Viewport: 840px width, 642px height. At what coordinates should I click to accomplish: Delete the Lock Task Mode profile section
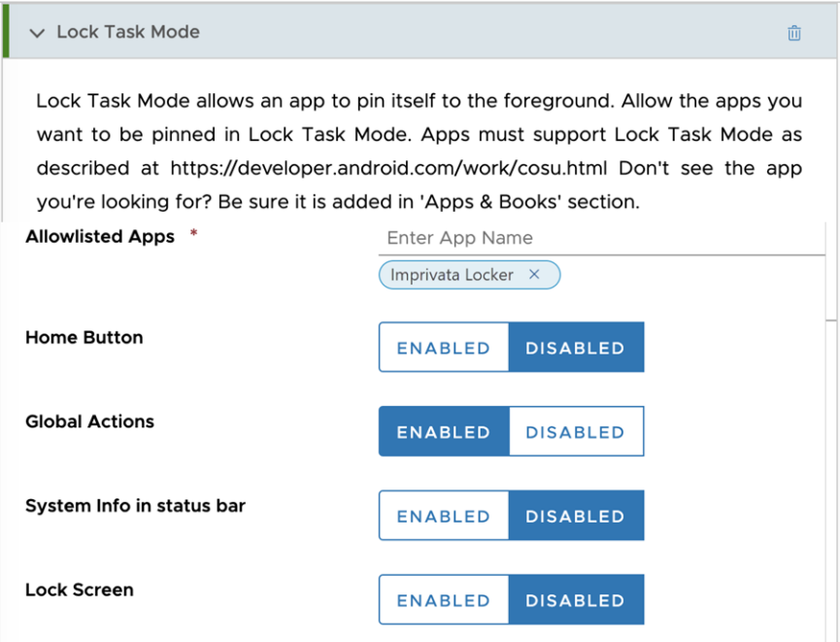(x=794, y=32)
